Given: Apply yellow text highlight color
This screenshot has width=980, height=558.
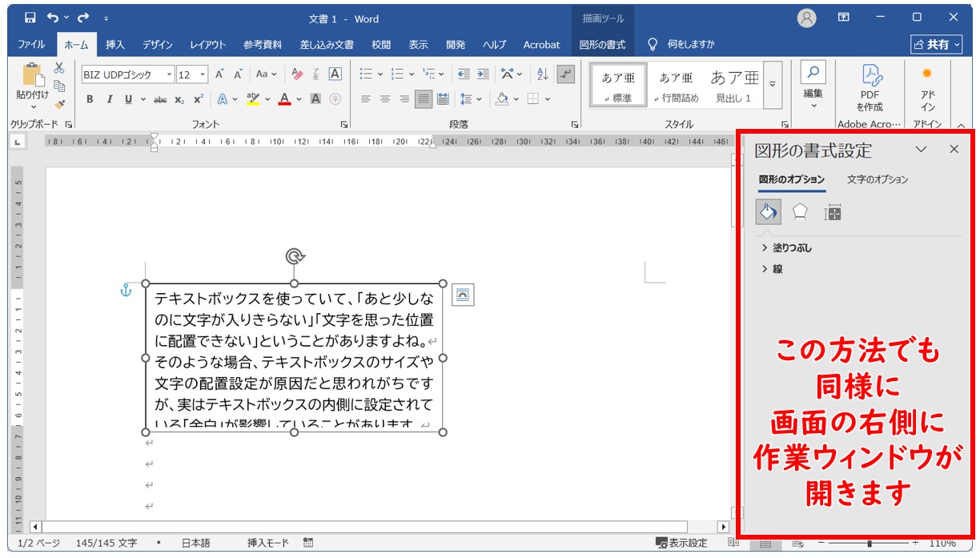Looking at the screenshot, I should 253,99.
